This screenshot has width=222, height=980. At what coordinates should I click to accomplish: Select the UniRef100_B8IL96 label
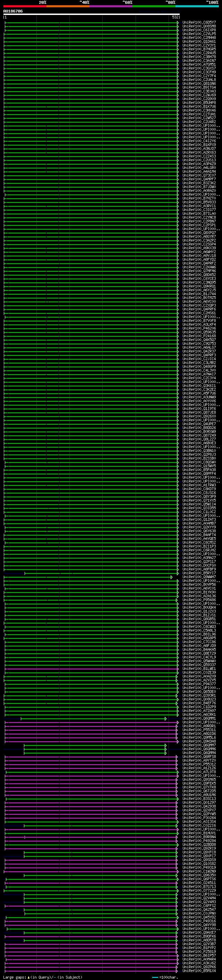(x=199, y=634)
